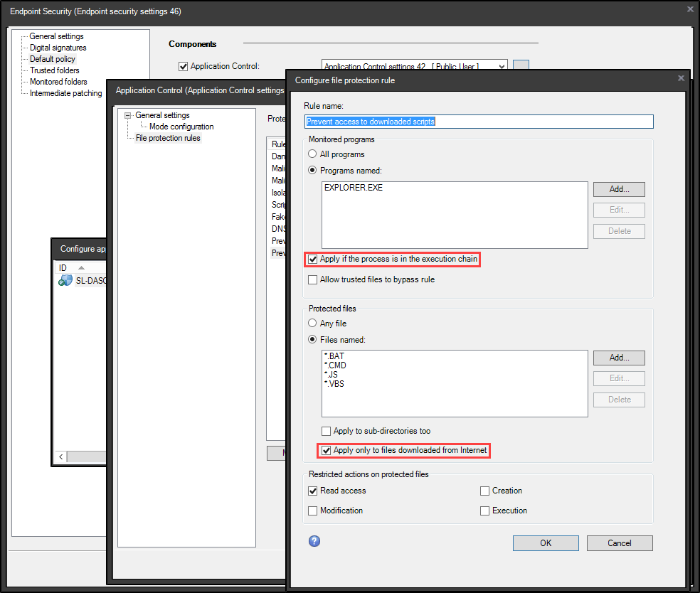Toggle 'Apply if the process is in the execution chain'

[313, 260]
